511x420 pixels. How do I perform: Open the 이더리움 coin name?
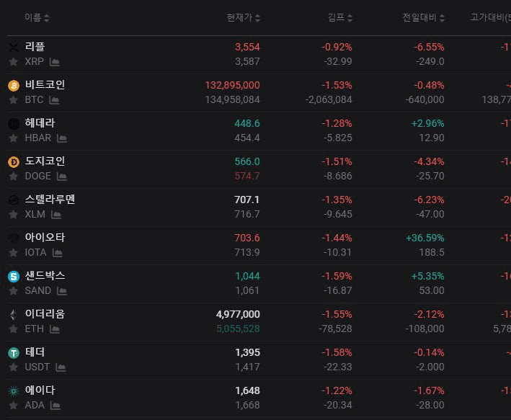[45, 314]
